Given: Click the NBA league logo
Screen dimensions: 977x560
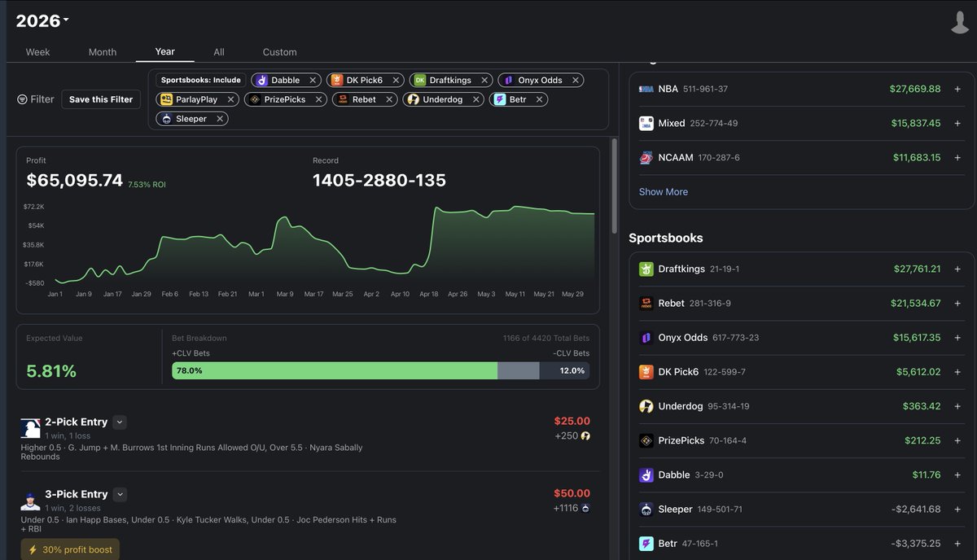Looking at the screenshot, I should click(646, 89).
